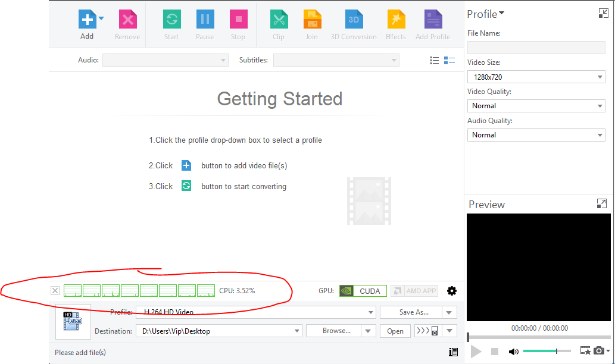Click the Browse... button

(x=333, y=331)
